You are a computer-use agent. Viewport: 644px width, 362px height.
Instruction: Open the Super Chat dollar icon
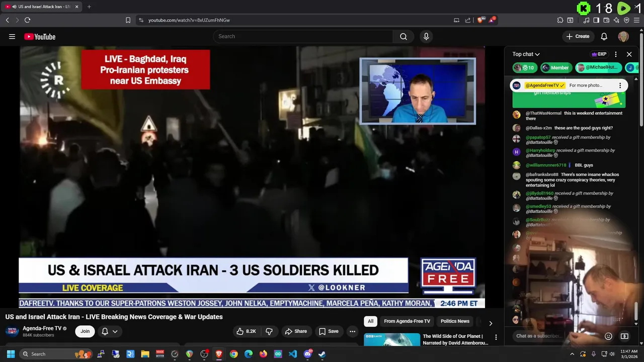tap(624, 336)
